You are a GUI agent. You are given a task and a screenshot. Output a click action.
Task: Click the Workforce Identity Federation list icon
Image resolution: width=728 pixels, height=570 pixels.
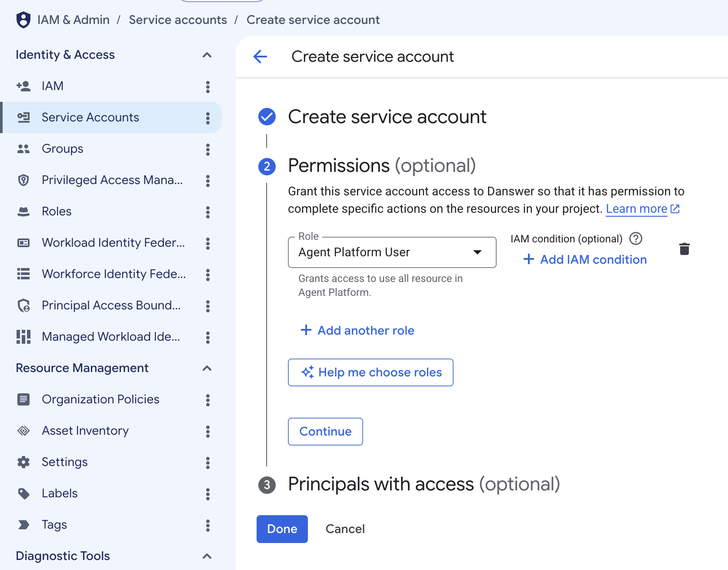click(x=23, y=274)
